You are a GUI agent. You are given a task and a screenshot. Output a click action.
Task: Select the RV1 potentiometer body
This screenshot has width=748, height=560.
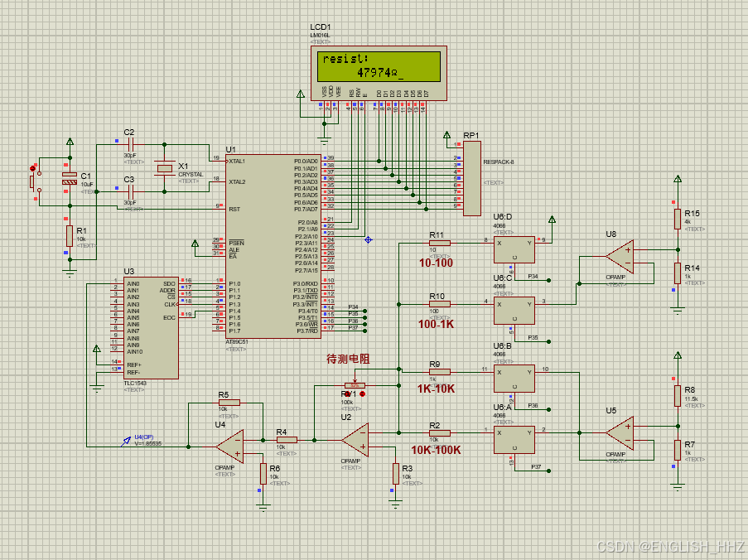click(x=355, y=385)
